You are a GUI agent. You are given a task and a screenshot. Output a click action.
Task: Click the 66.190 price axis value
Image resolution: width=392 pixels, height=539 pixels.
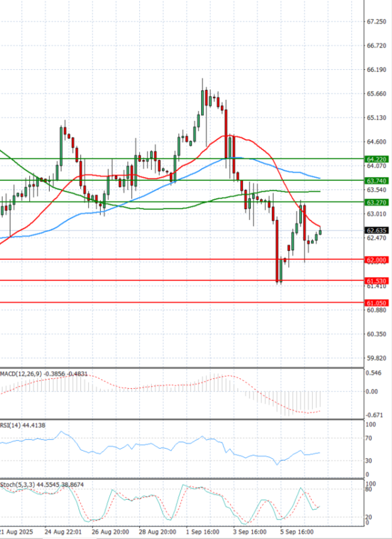376,70
